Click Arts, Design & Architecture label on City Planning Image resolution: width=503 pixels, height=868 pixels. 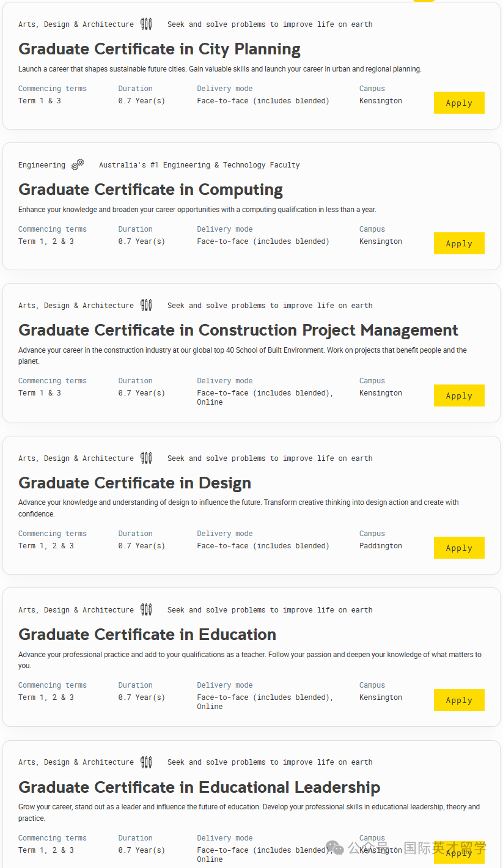tap(76, 24)
